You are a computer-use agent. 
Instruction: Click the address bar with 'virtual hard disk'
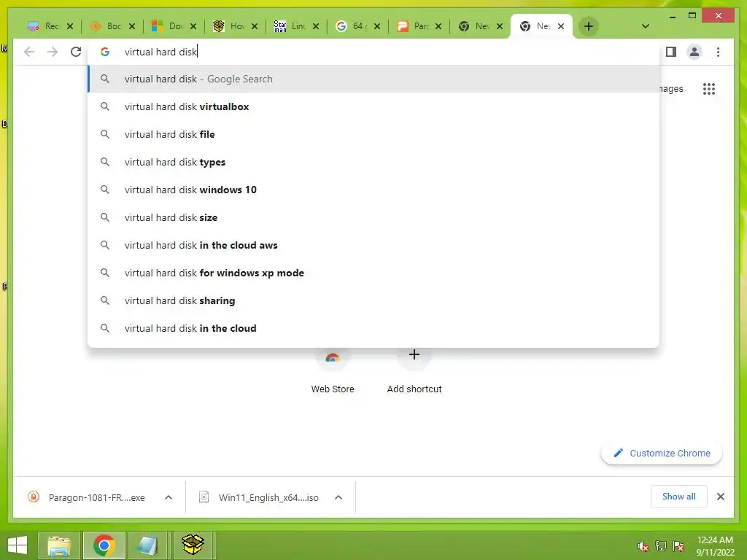[x=373, y=52]
